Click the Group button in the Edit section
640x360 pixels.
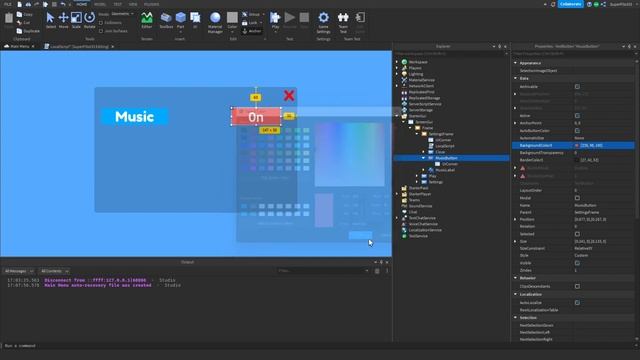[251, 14]
